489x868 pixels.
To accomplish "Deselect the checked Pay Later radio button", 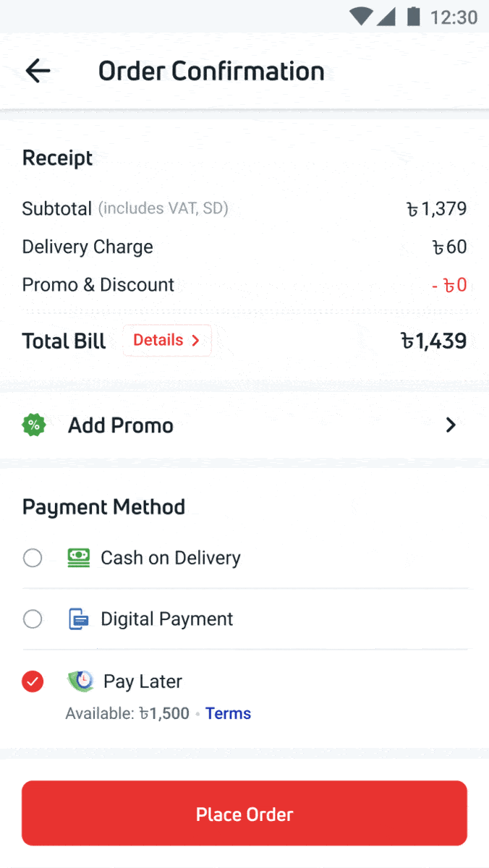I will point(33,681).
